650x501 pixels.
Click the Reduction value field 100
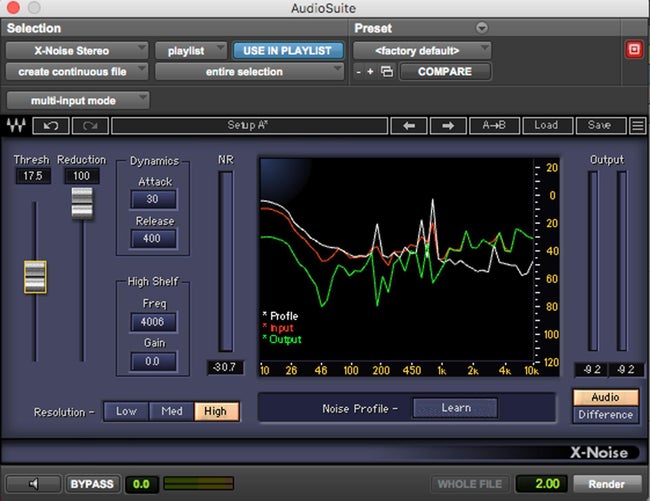pos(82,176)
